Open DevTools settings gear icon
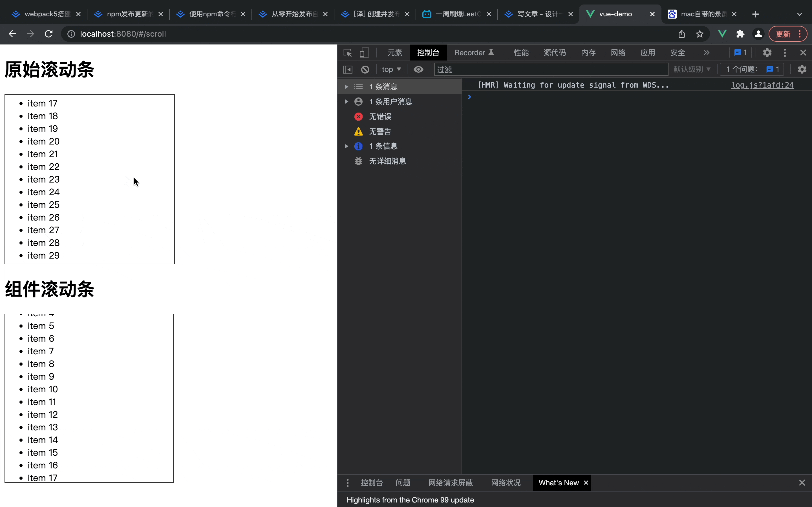 pyautogui.click(x=767, y=53)
